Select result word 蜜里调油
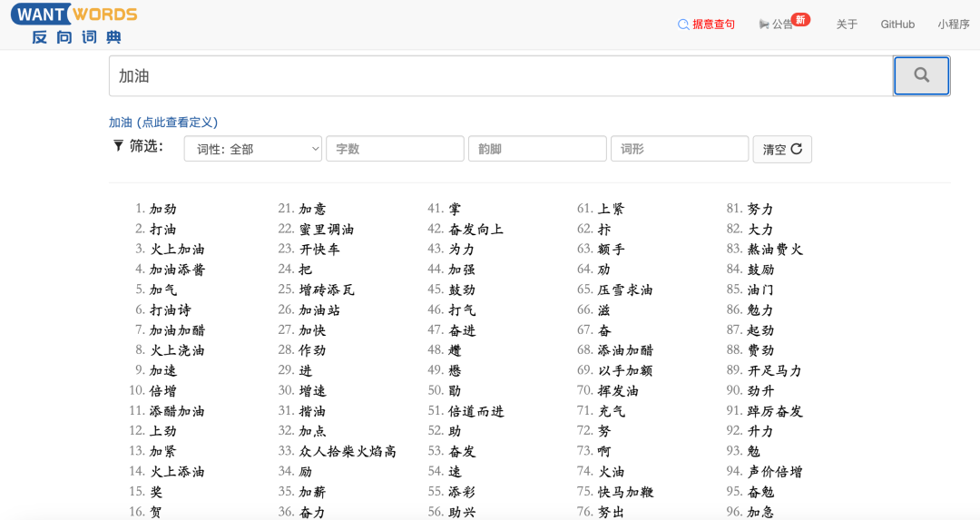 point(327,230)
